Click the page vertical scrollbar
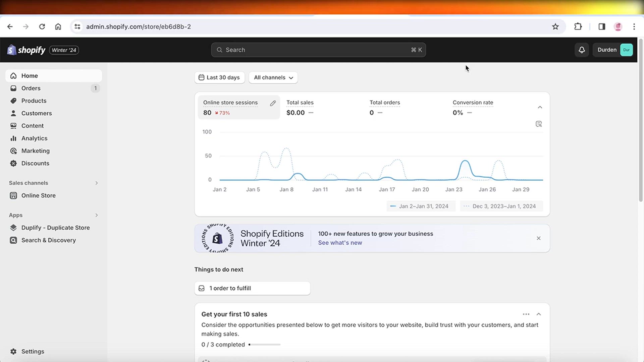Viewport: 644px width, 362px height. (641, 121)
